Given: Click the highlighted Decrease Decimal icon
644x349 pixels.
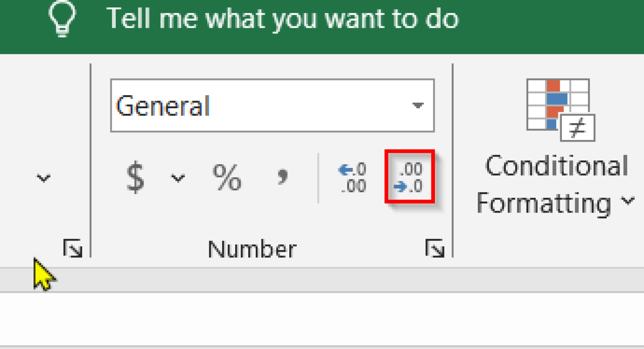Looking at the screenshot, I should coord(410,178).
